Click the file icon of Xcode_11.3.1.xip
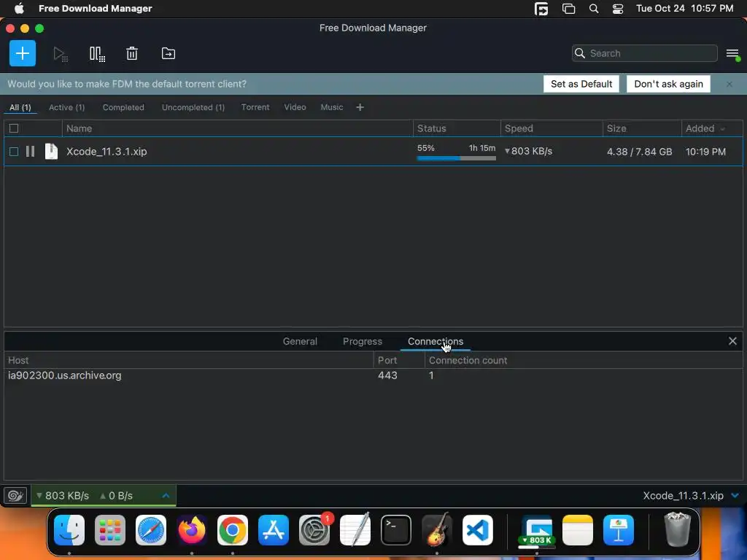Image resolution: width=747 pixels, height=560 pixels. (x=51, y=152)
